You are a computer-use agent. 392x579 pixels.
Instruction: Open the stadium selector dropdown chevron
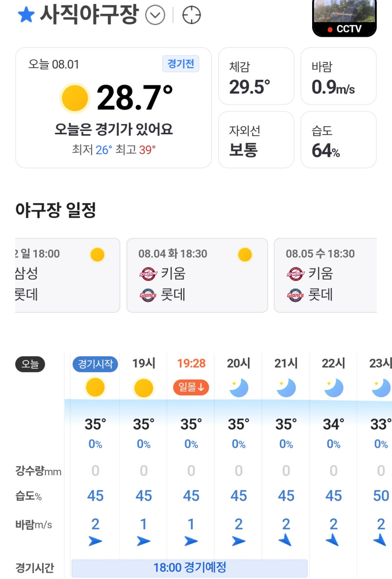coord(155,16)
